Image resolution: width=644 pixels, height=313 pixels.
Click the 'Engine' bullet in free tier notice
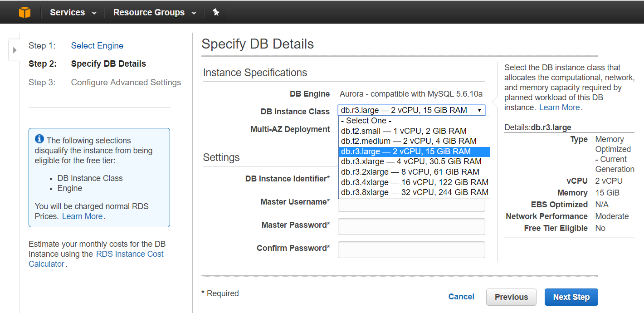[x=70, y=188]
